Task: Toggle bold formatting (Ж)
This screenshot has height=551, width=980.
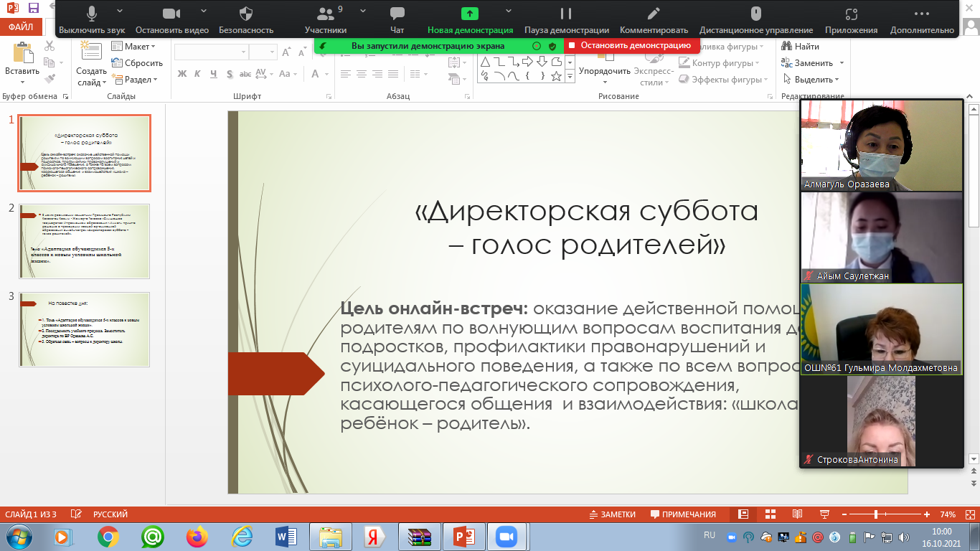Action: (x=182, y=74)
